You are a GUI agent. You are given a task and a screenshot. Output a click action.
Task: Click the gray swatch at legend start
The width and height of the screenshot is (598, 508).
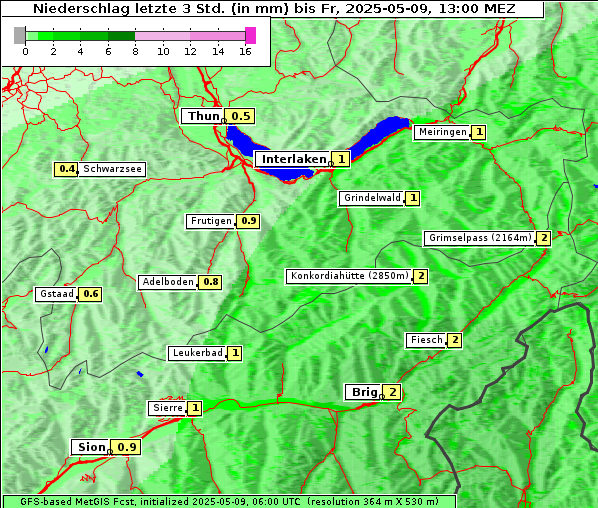(x=19, y=35)
